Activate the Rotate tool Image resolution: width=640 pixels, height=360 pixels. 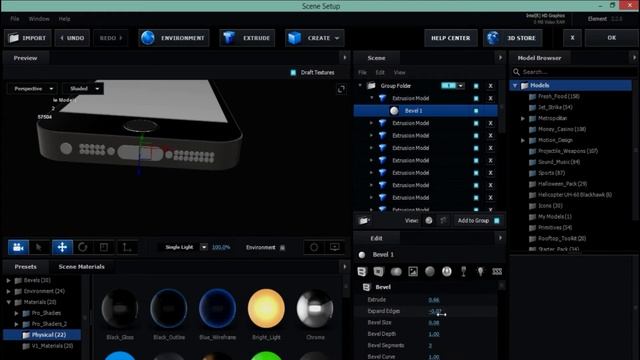83,247
